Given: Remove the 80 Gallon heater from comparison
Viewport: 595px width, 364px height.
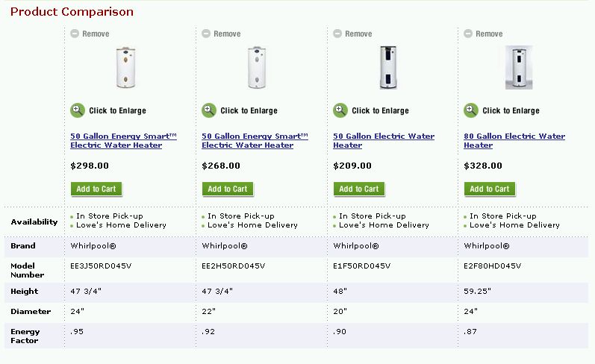Looking at the screenshot, I should 468,34.
